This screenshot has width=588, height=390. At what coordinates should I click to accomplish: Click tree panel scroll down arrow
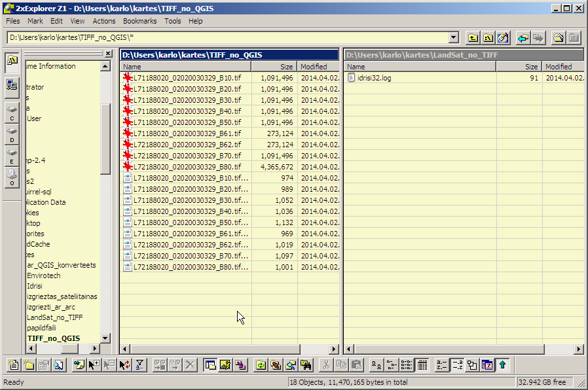[105, 338]
